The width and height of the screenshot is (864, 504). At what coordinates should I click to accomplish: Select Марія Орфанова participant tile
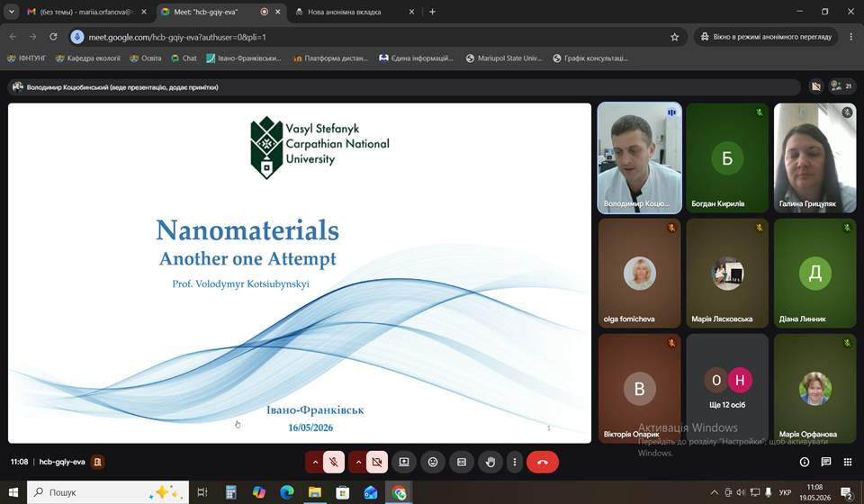point(815,388)
